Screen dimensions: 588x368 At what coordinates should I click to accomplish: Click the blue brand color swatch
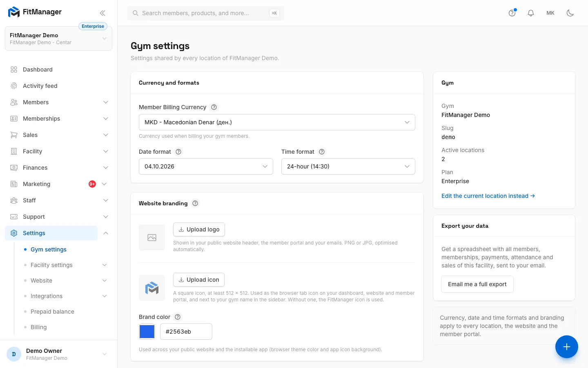coord(147,332)
